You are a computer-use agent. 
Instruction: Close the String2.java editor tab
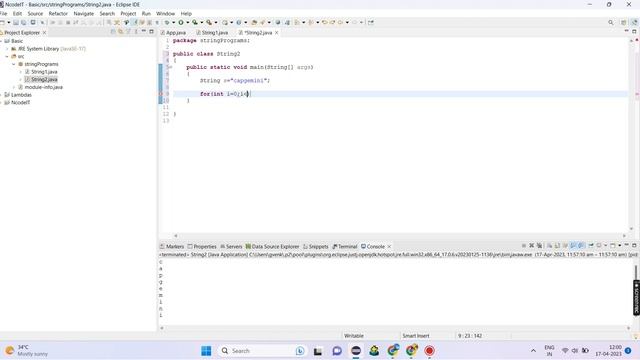click(277, 33)
